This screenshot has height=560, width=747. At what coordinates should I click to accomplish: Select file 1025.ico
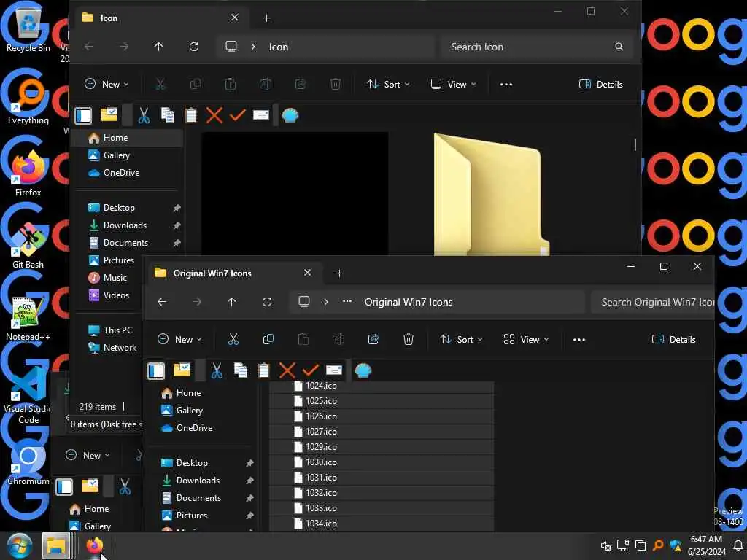click(x=381, y=401)
